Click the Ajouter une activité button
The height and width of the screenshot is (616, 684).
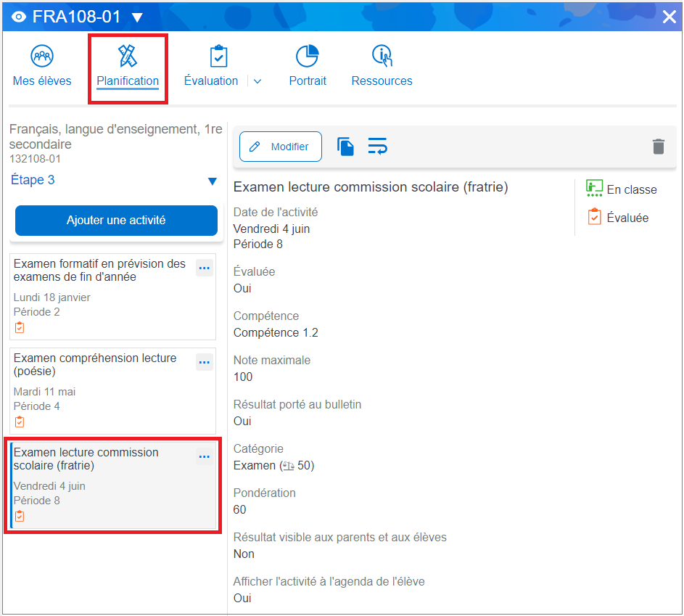[116, 221]
